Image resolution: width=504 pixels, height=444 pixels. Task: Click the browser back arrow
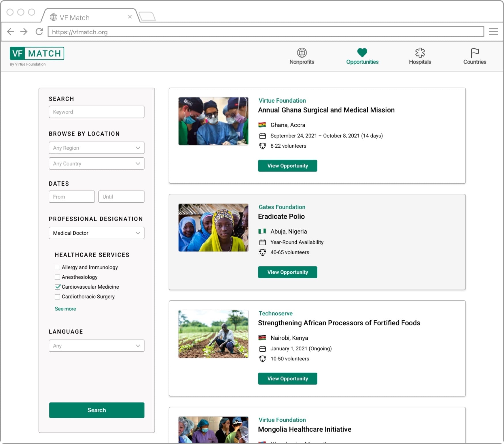pos(10,31)
